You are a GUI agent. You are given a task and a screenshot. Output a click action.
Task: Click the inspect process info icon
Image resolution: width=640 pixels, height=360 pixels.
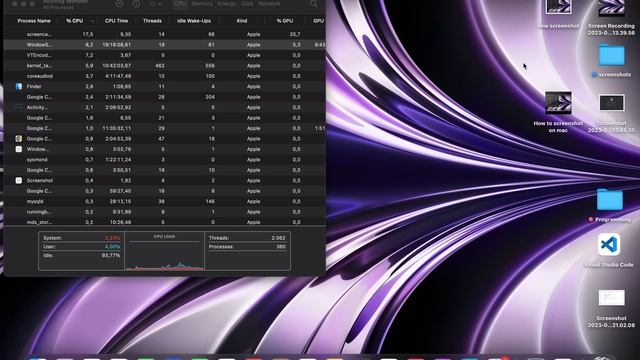pyautogui.click(x=136, y=4)
